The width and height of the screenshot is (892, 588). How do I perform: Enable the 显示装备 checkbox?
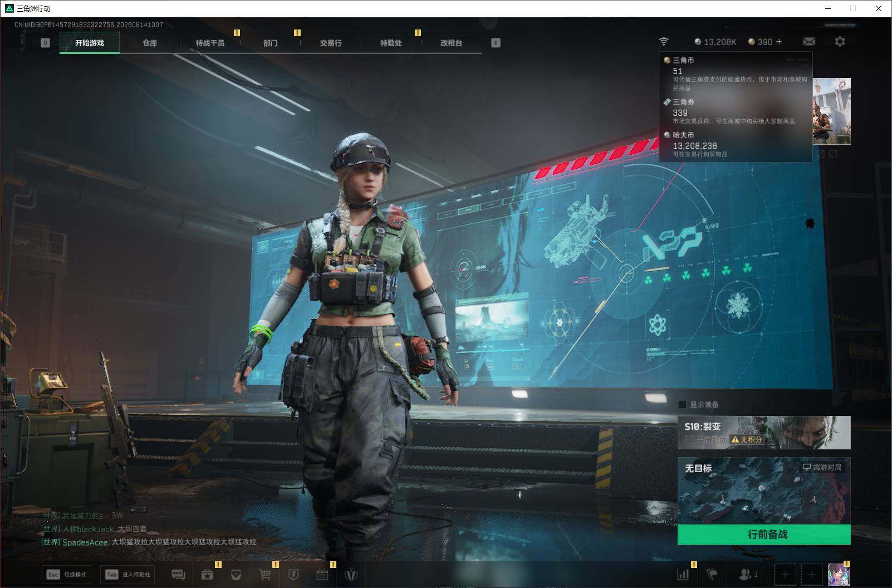pyautogui.click(x=683, y=405)
